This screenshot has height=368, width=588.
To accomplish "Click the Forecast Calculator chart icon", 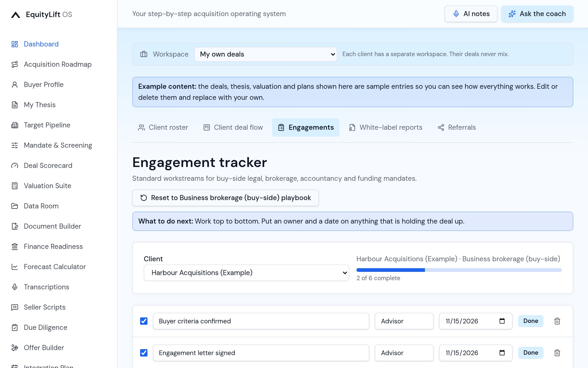I will tap(15, 267).
